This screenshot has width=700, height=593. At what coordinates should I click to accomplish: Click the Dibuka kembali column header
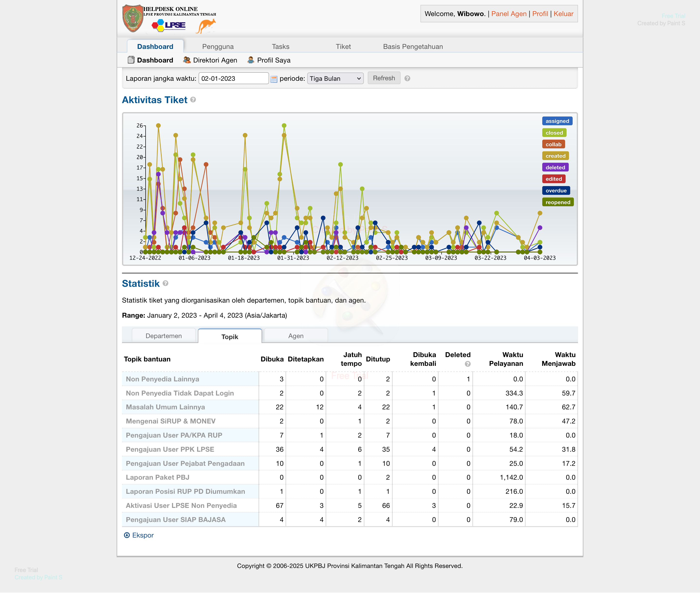423,359
